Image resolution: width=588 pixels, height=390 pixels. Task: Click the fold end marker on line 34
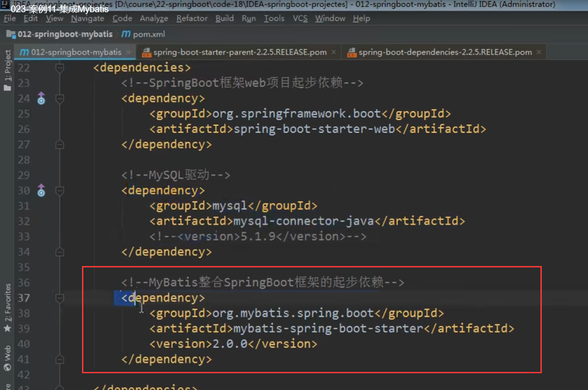[59, 252]
